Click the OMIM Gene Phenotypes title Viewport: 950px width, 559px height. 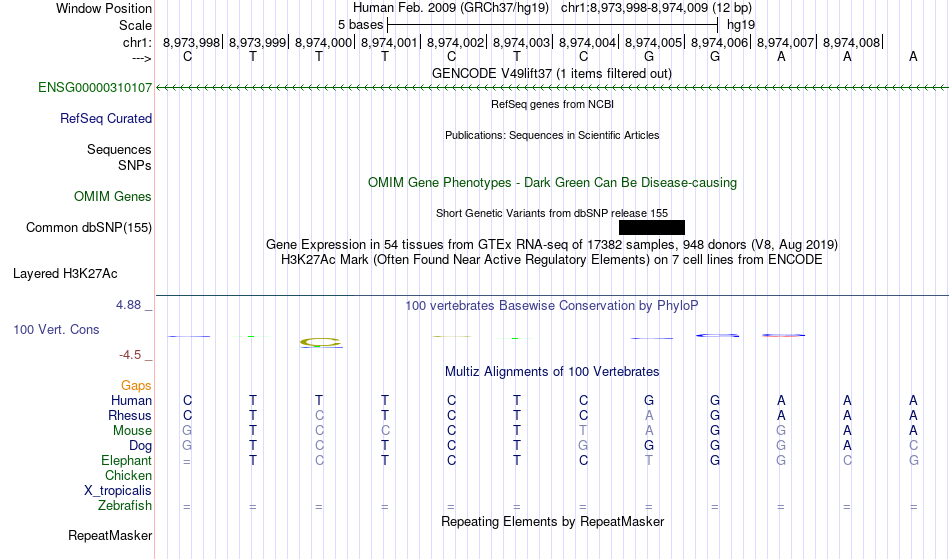553,182
